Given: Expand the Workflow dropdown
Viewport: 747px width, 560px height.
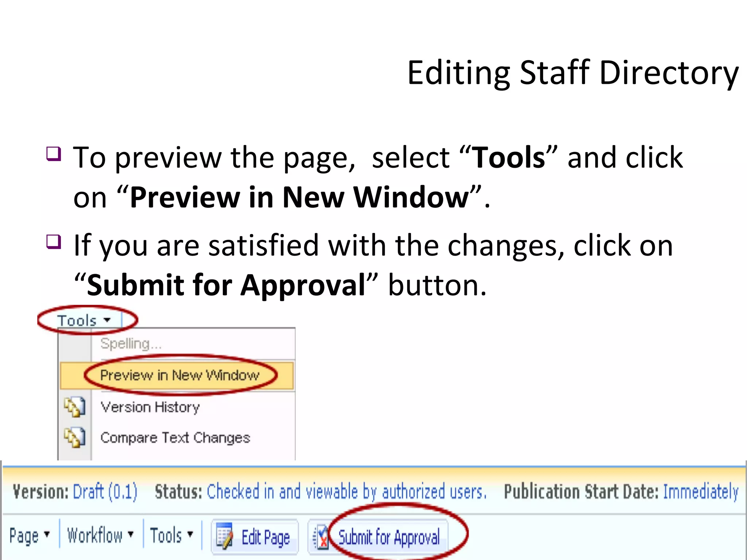Looking at the screenshot, I should coord(100,535).
